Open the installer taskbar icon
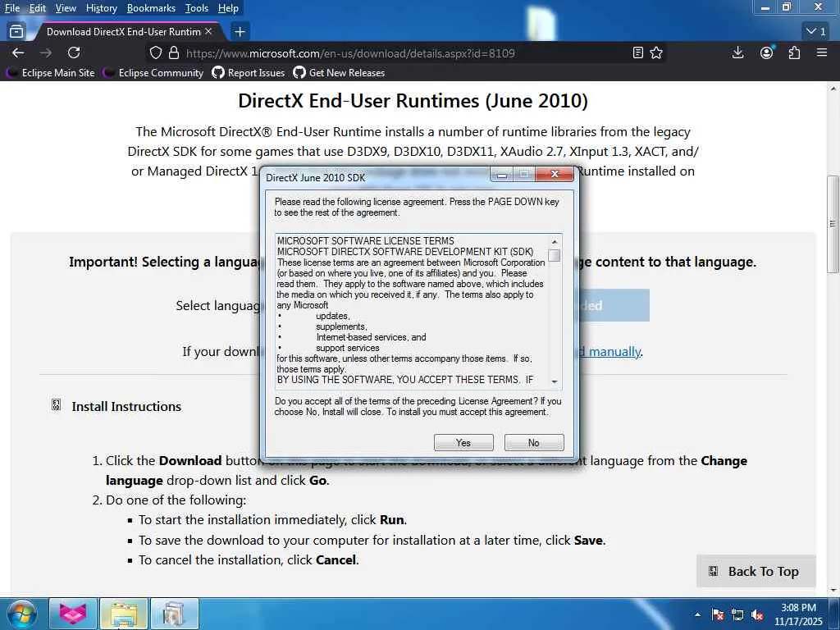Screen dimensions: 840x630 174,614
